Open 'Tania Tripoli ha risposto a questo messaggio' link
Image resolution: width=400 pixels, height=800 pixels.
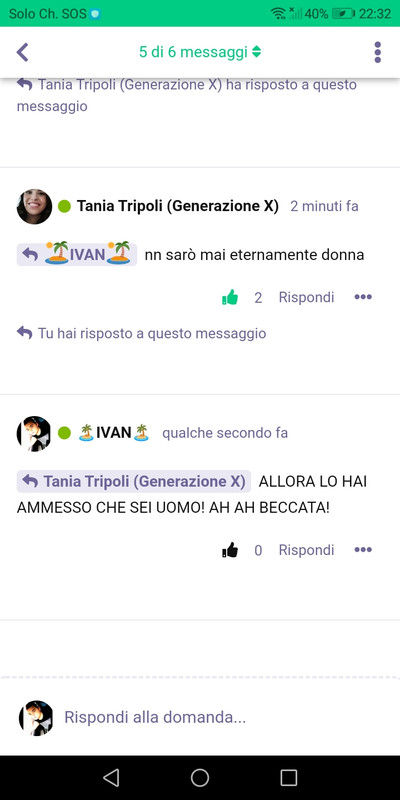coord(187,95)
